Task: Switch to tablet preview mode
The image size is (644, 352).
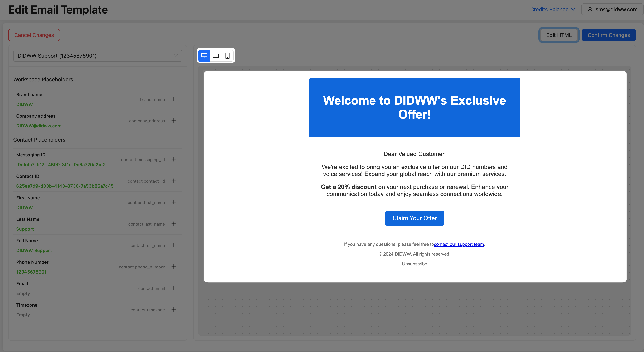Action: [x=216, y=56]
